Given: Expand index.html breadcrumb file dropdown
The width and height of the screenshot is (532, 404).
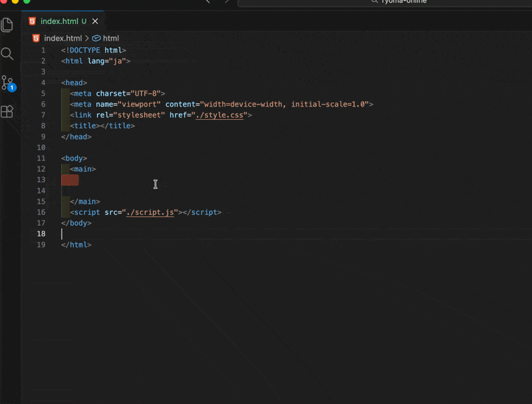Looking at the screenshot, I should [x=63, y=39].
